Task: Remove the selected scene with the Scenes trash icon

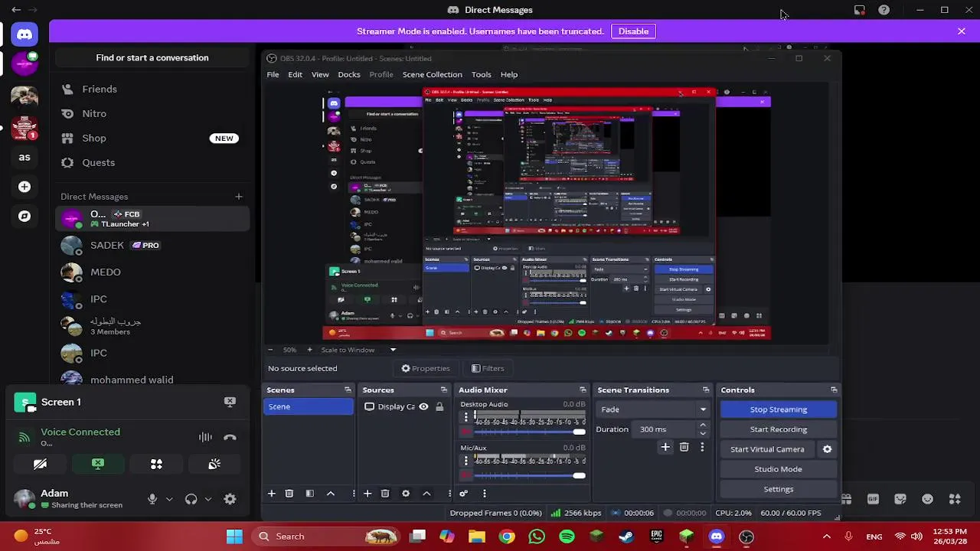Action: pos(289,494)
